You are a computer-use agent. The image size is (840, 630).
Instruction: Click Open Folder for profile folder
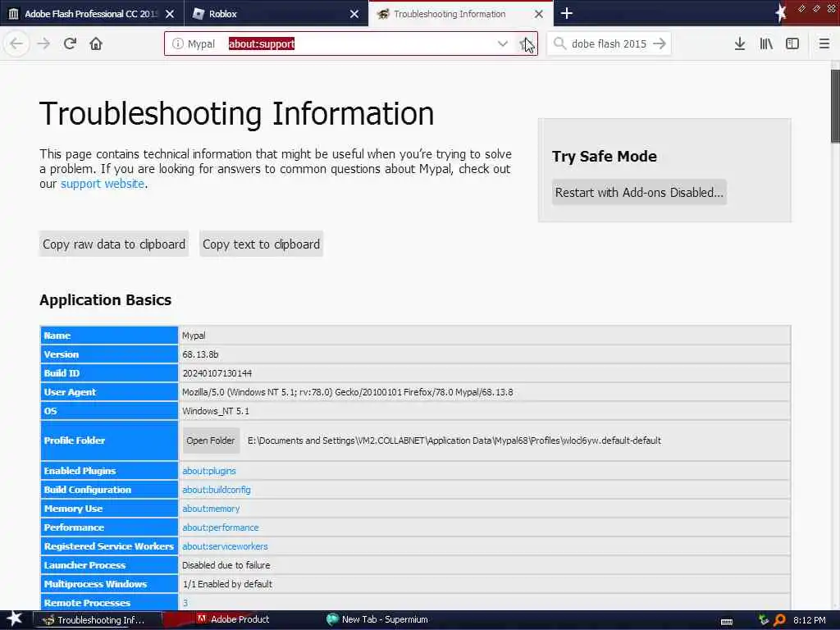[211, 441]
